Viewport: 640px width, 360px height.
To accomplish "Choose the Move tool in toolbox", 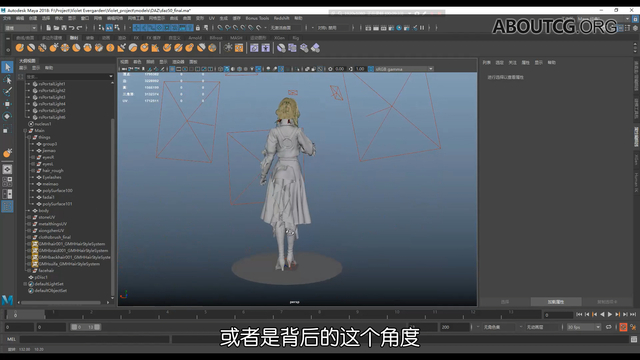I will pos(7,104).
